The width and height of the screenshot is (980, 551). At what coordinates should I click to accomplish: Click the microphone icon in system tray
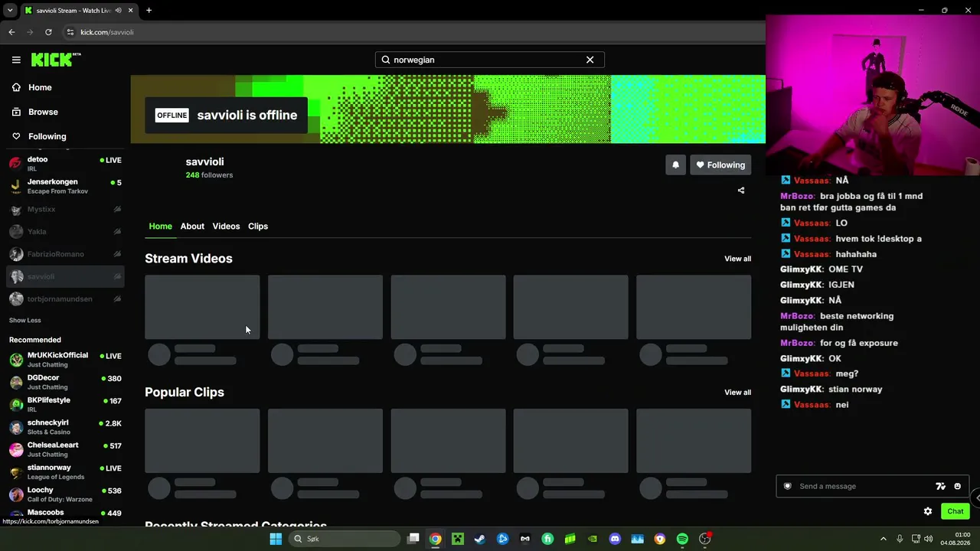900,539
